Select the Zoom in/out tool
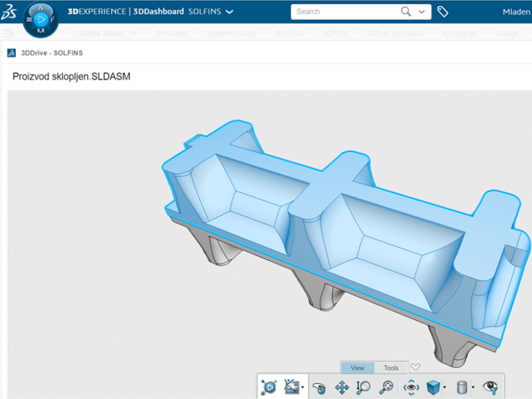 coord(363,387)
